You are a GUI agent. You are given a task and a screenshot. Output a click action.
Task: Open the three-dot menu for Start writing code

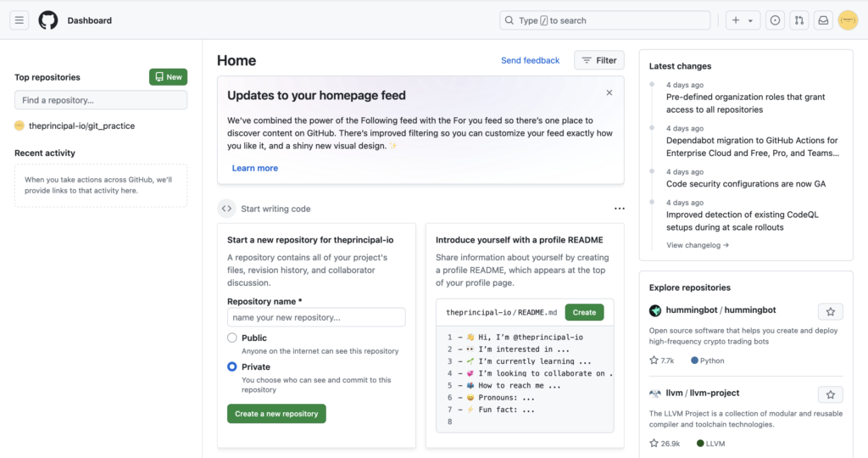[620, 209]
